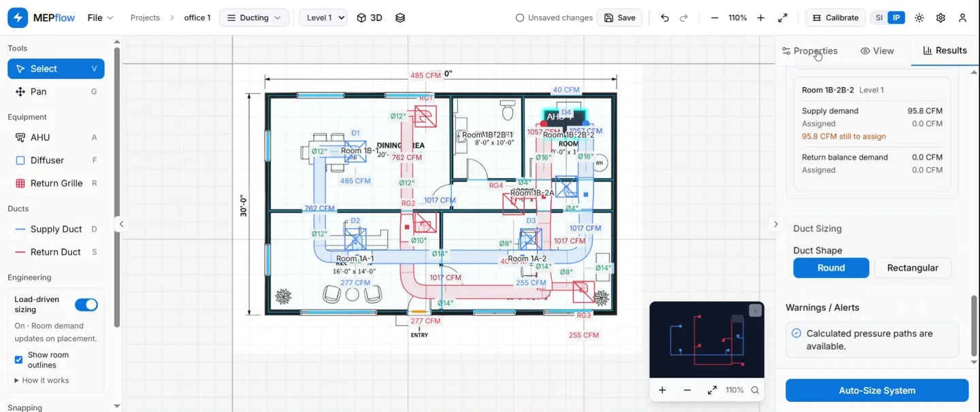Image resolution: width=980 pixels, height=412 pixels.
Task: Click the office 1 project breadcrumb
Action: pyautogui.click(x=197, y=18)
